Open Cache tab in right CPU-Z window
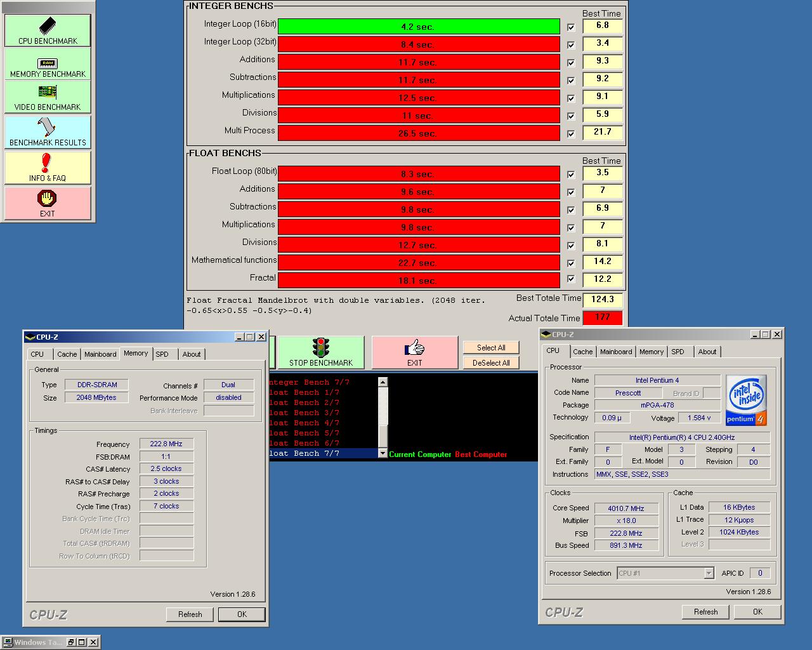Screen dimensions: 812x650 tap(582, 352)
